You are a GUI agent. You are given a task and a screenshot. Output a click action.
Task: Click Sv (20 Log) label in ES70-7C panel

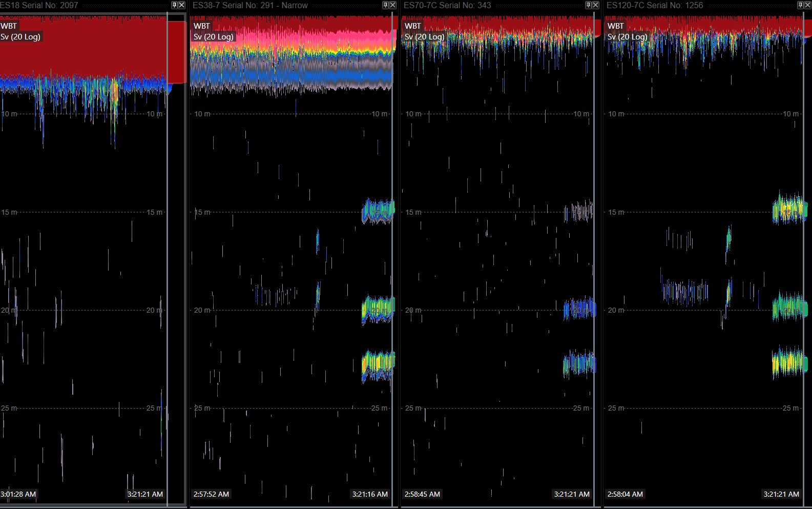pyautogui.click(x=424, y=37)
